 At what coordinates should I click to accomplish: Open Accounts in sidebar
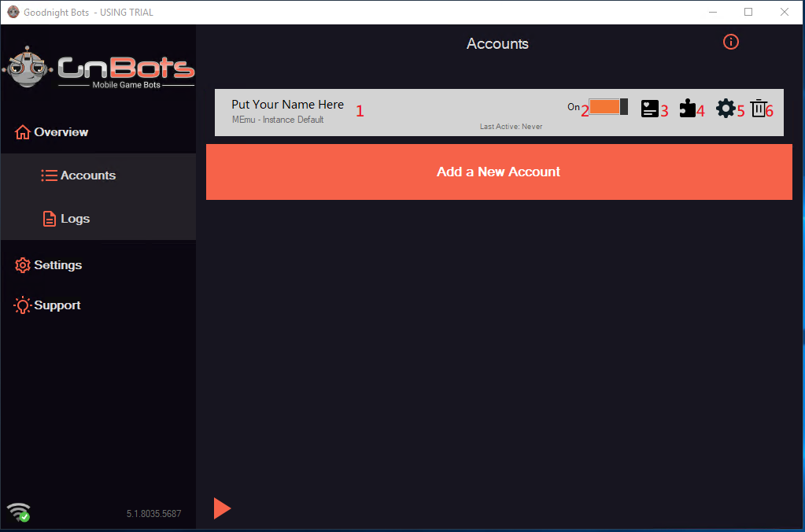click(79, 175)
